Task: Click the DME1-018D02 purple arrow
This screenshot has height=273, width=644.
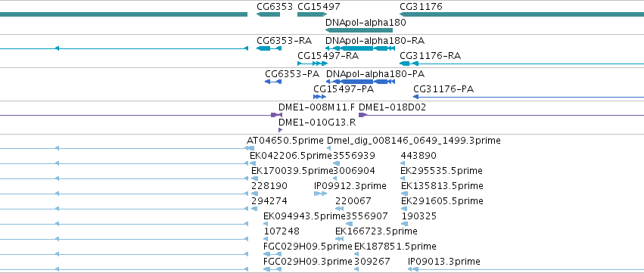Action: 362,115
